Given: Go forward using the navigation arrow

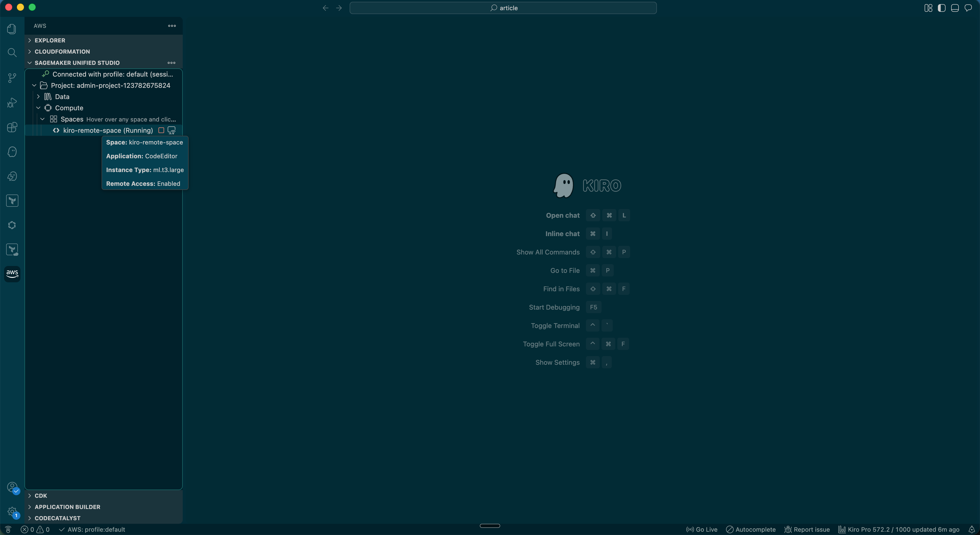Looking at the screenshot, I should 339,8.
